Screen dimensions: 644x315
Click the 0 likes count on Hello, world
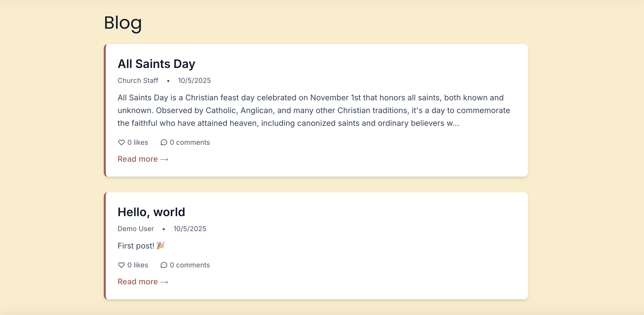point(138,265)
